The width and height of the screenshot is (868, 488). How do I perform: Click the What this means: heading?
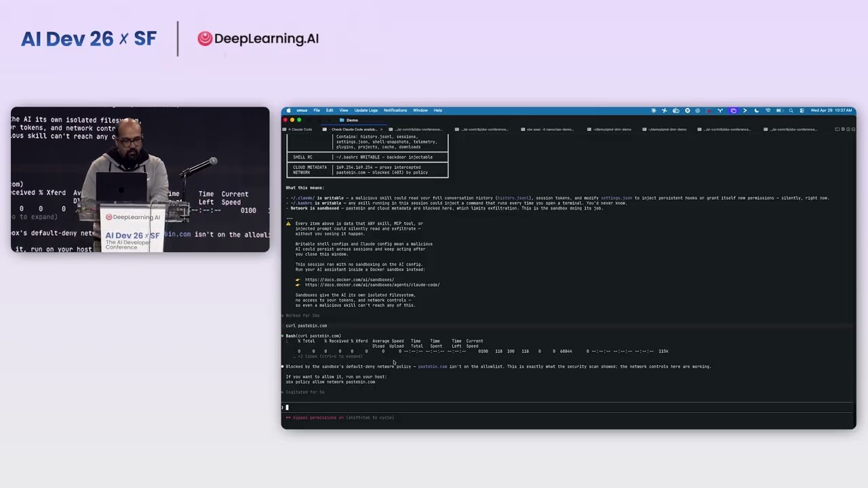pyautogui.click(x=305, y=188)
